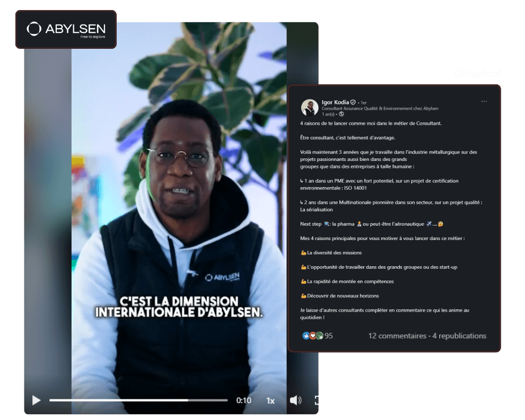Click the '1 an(s)' post age text
The image size is (525, 420).
tap(328, 114)
